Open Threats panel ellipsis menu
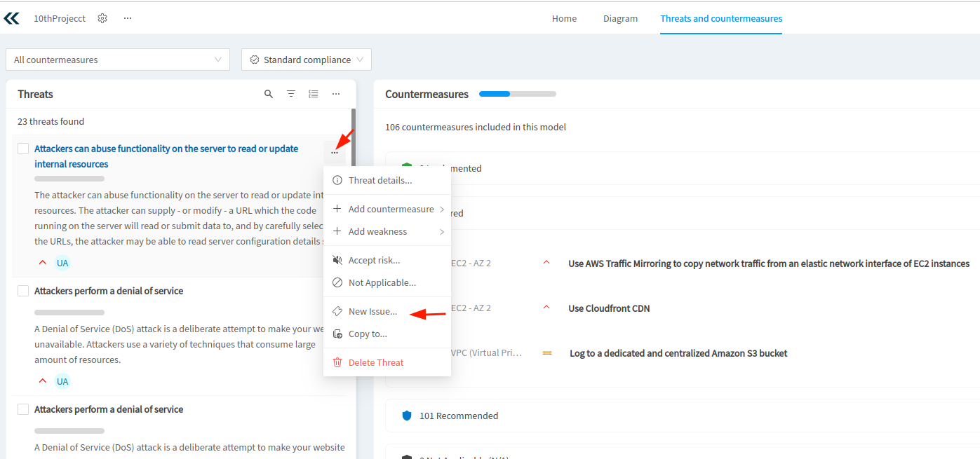 click(336, 94)
